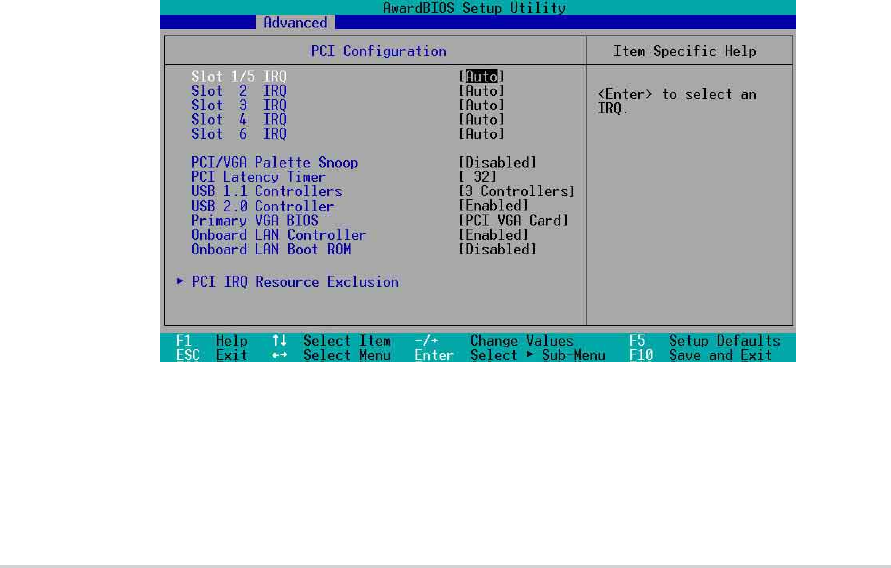The image size is (891, 568).
Task: Toggle PCI/VGA Palette Snoop Disabled setting
Action: click(x=497, y=162)
